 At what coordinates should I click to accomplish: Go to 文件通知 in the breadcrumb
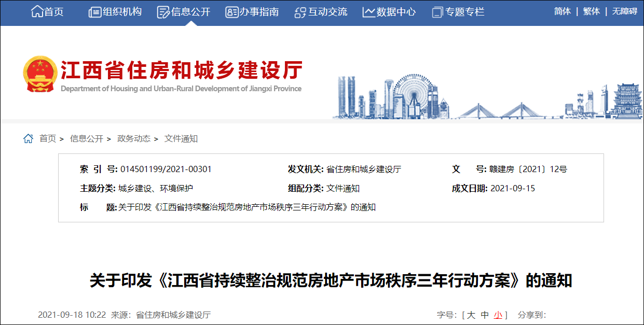(181, 138)
